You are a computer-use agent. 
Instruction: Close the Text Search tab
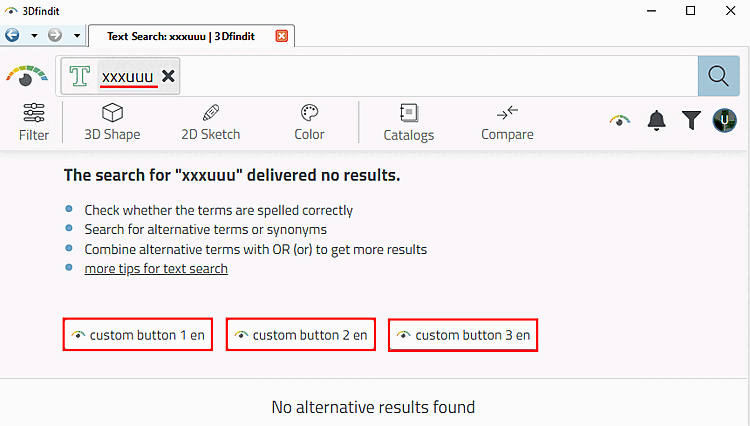coord(281,36)
